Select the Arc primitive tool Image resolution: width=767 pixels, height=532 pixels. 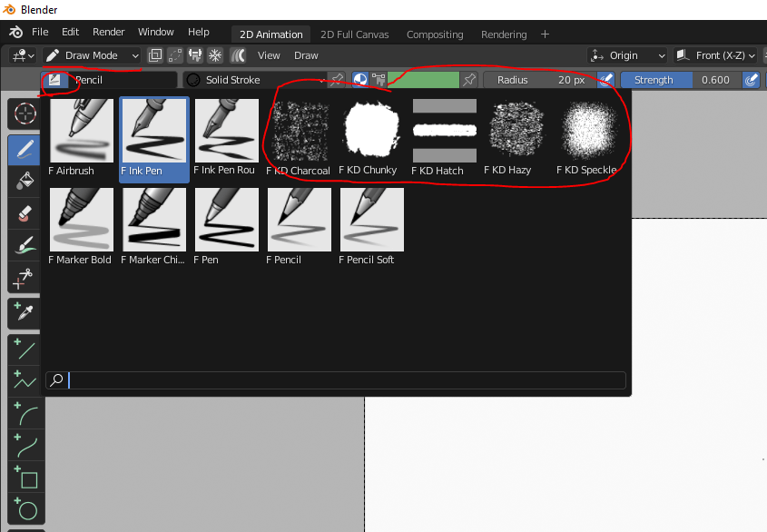[25, 413]
